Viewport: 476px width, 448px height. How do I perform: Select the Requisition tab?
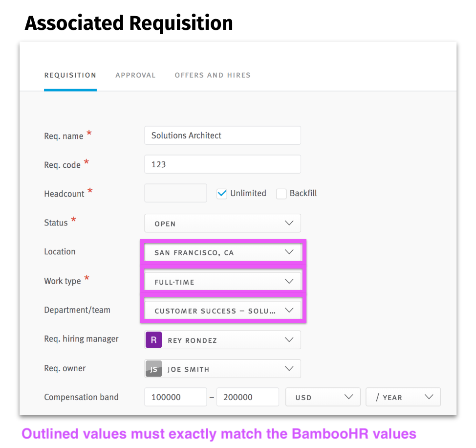[x=70, y=75]
